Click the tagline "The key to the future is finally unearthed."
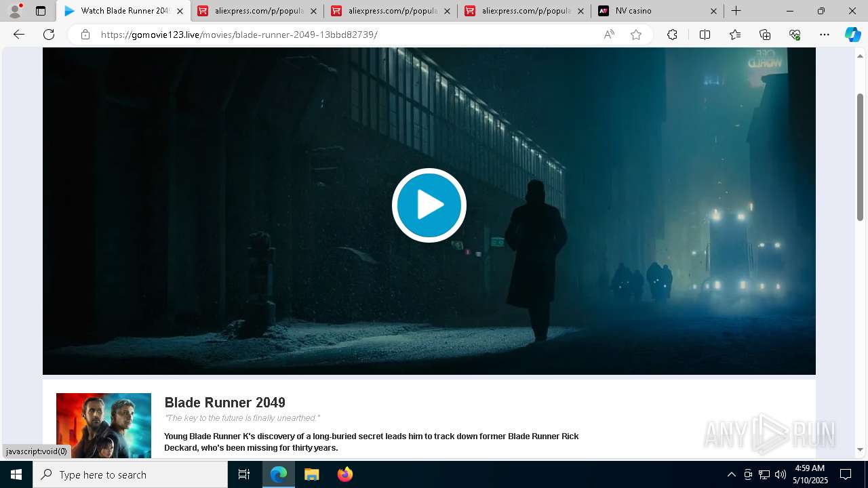This screenshot has width=868, height=488. 242,418
